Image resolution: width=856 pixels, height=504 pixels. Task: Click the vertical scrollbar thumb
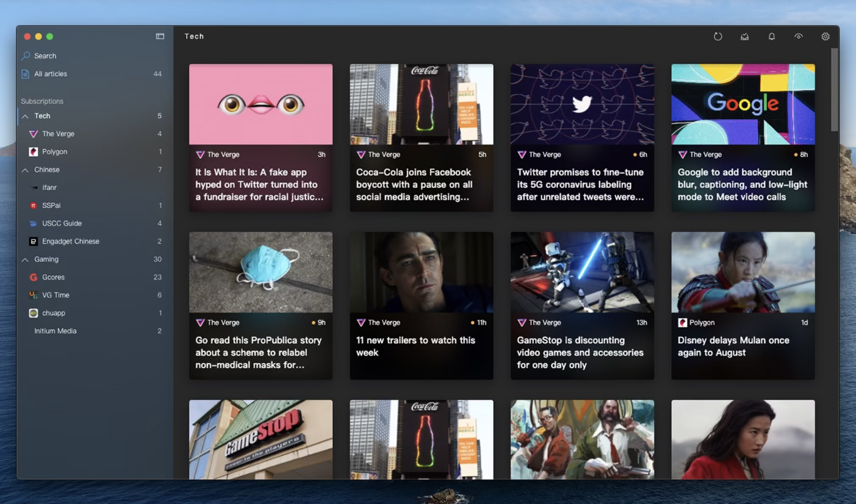(x=834, y=90)
